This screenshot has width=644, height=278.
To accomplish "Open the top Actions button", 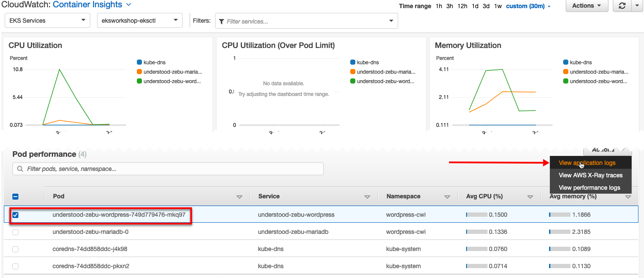I will (586, 6).
